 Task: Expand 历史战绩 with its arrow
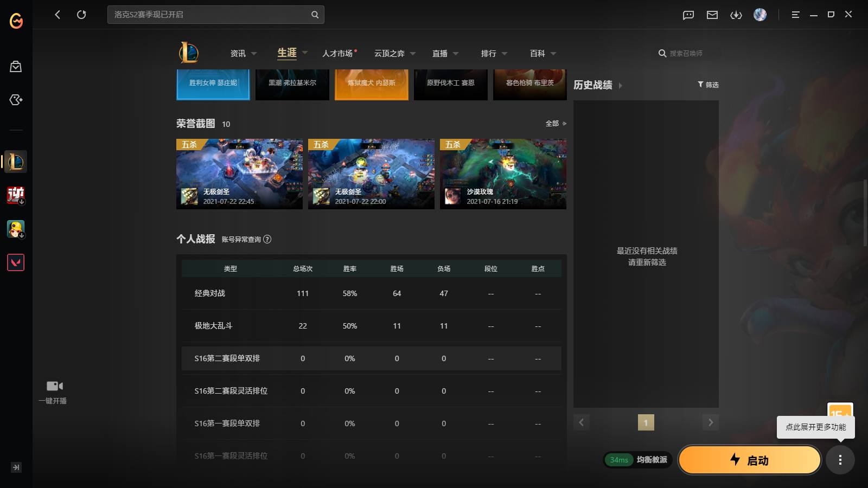[621, 85]
